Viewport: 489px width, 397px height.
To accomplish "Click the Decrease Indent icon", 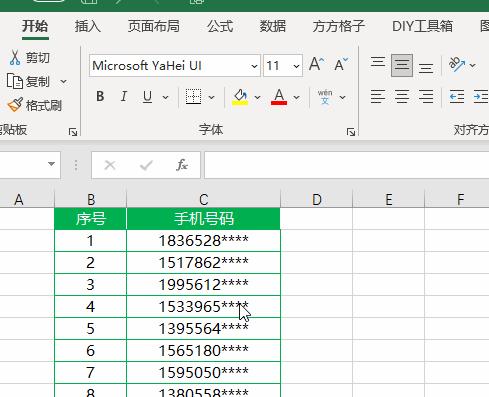I will pyautogui.click(x=457, y=97).
